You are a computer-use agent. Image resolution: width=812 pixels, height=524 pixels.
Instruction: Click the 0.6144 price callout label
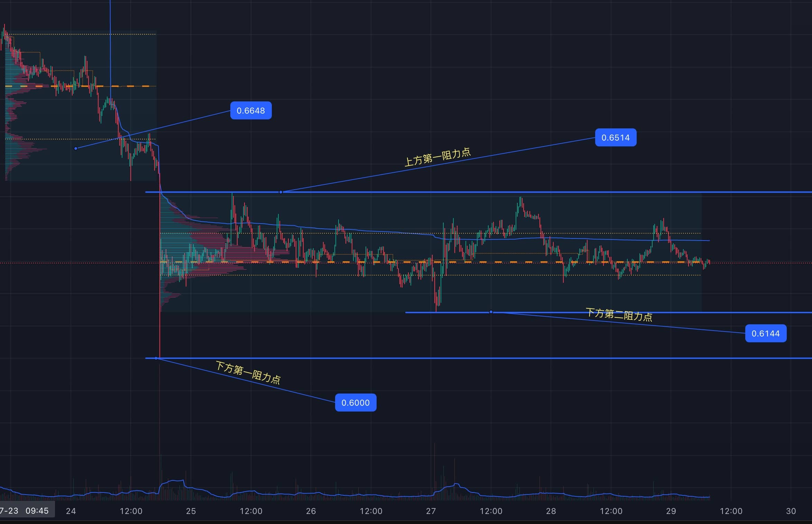(x=765, y=333)
